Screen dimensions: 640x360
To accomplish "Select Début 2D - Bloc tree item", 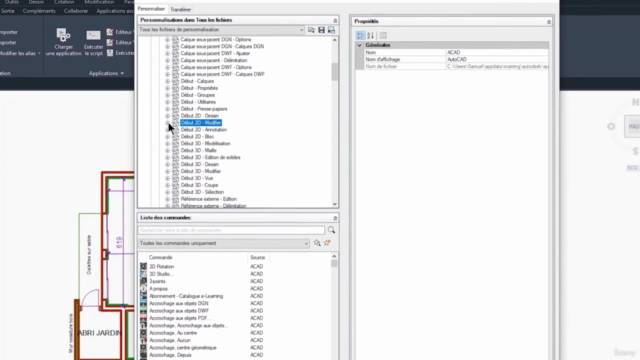I will click(x=197, y=137).
